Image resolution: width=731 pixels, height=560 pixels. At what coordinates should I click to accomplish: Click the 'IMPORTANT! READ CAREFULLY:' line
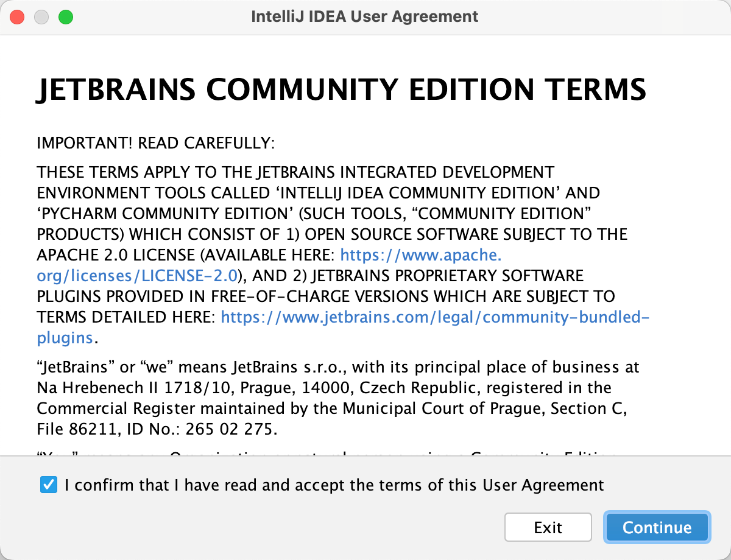(x=156, y=144)
